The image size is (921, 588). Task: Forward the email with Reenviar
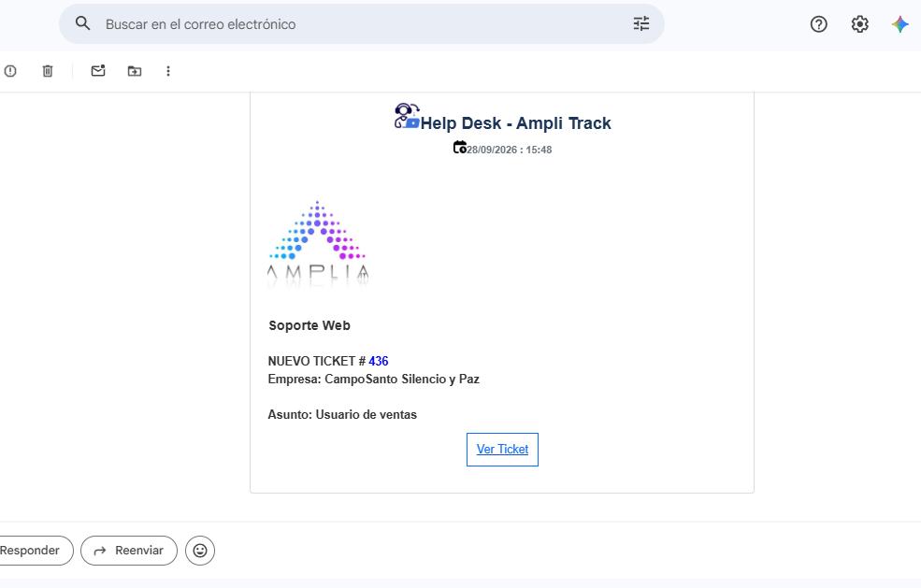[x=129, y=551]
